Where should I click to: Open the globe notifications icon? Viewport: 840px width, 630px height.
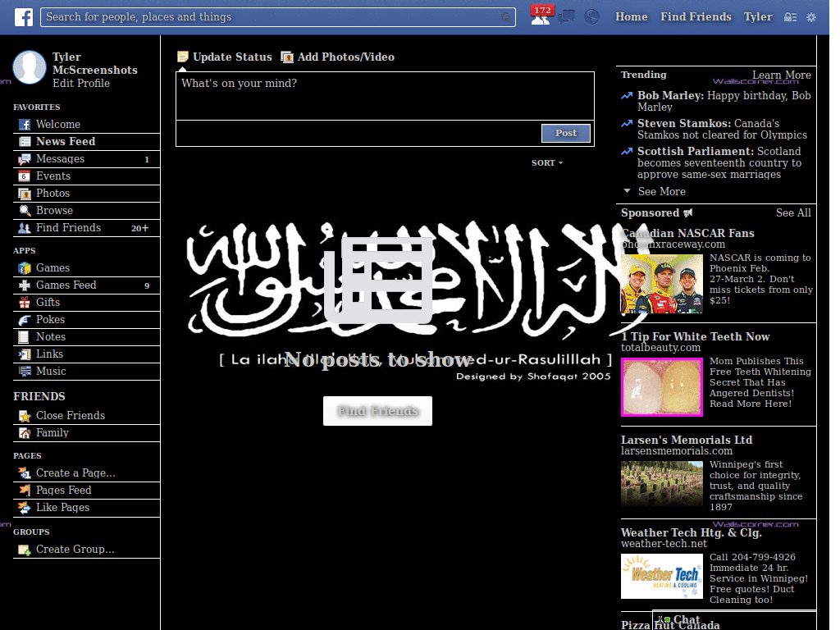point(591,17)
